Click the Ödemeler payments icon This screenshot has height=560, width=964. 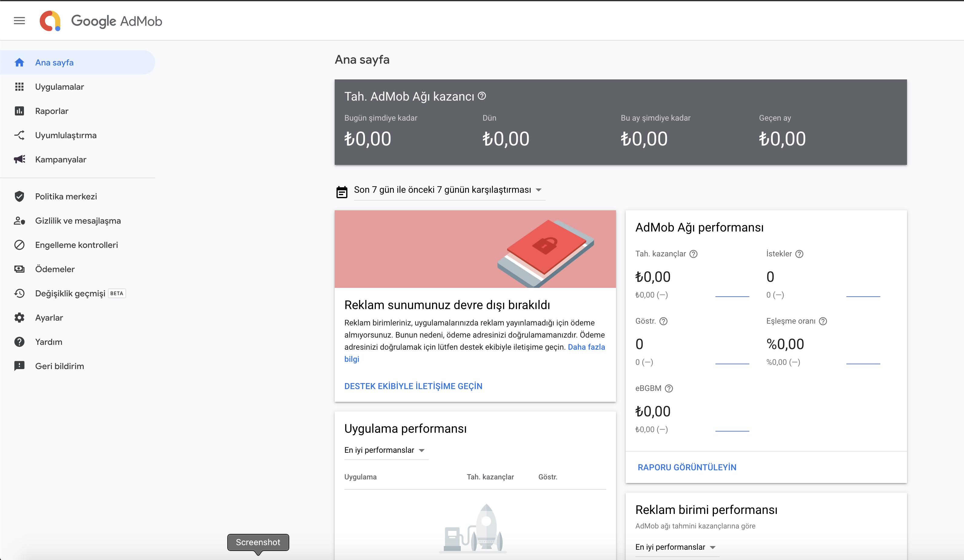(x=19, y=269)
